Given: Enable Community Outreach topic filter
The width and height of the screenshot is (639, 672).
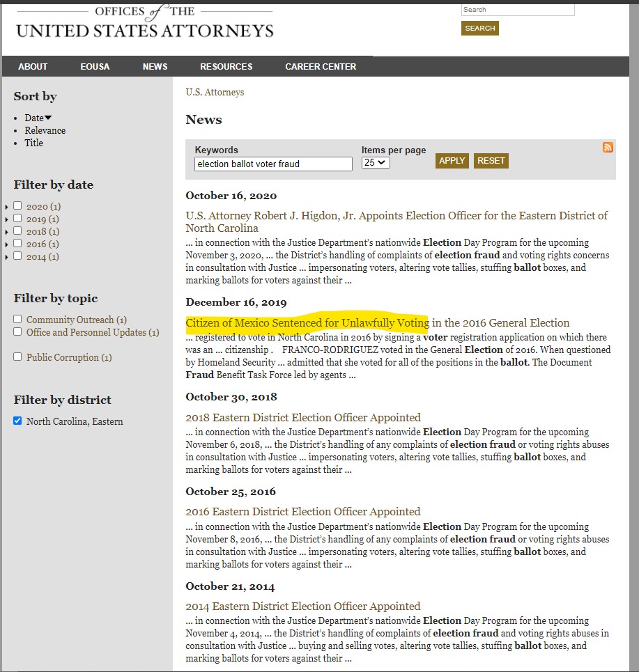Looking at the screenshot, I should 17,319.
